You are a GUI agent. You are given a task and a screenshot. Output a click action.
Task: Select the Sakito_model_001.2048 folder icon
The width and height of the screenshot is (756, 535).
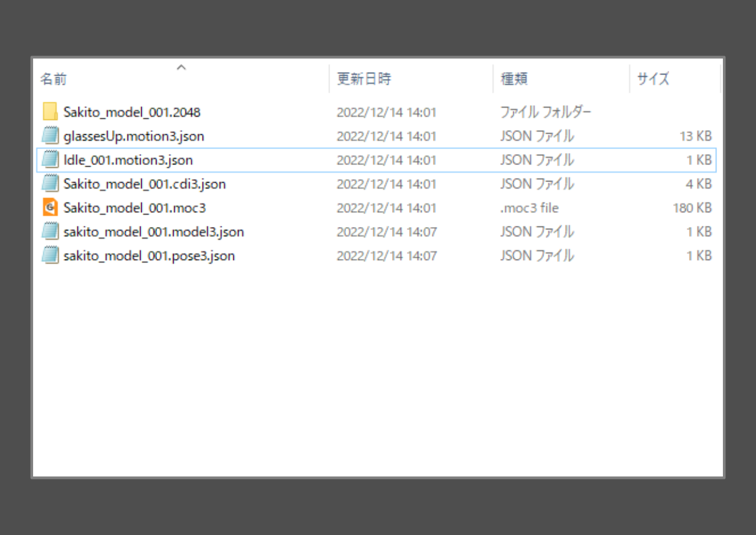[50, 112]
